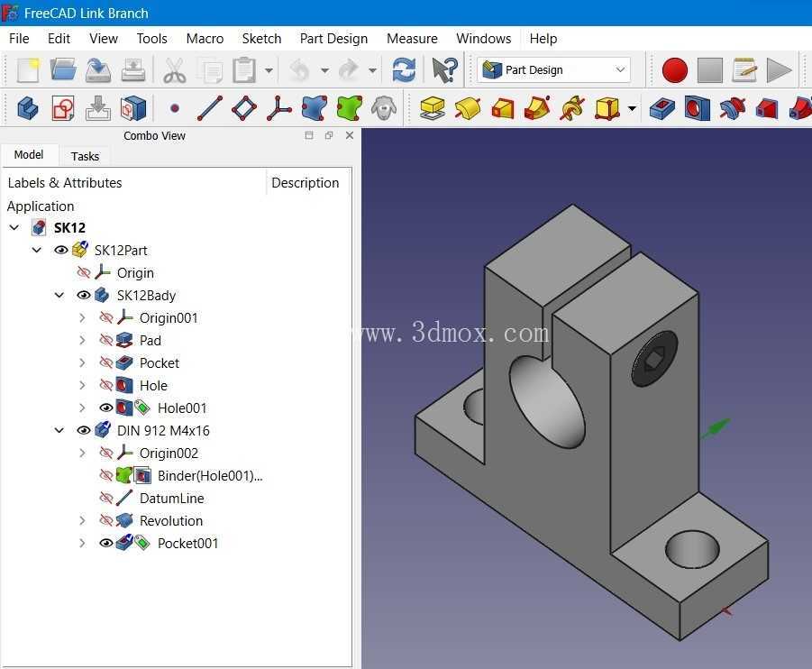Open the additive primitive dropdown arrow
The image size is (812, 669).
pos(632,109)
